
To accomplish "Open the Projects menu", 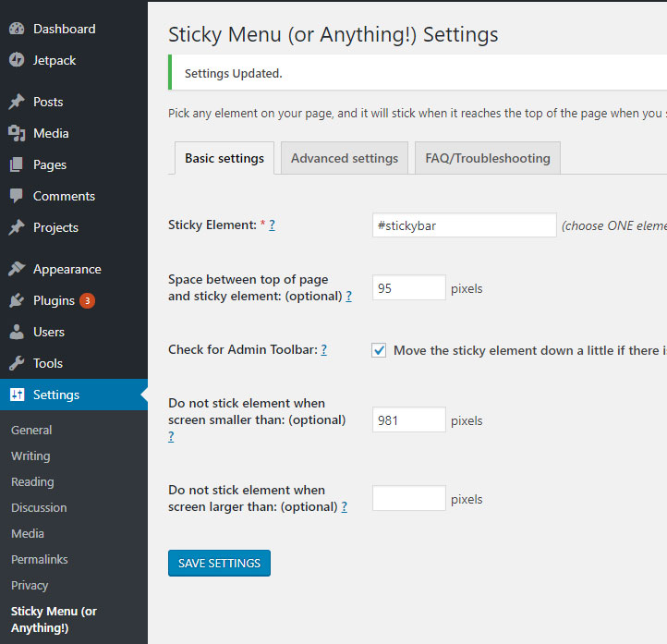I will (x=55, y=227).
